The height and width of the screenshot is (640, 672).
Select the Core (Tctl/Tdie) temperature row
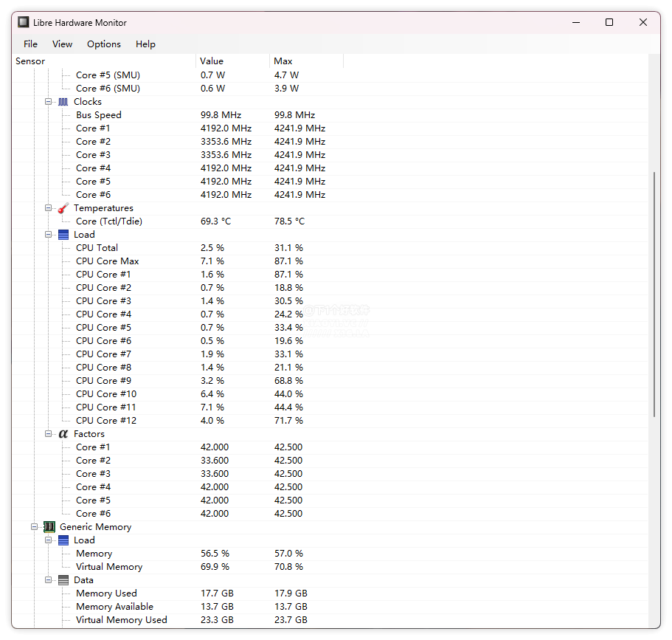tap(330, 221)
